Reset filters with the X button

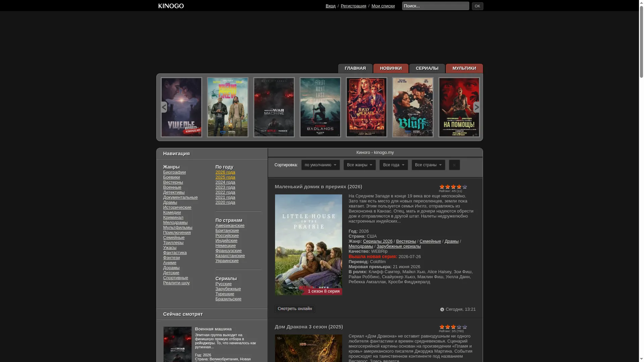pyautogui.click(x=454, y=165)
